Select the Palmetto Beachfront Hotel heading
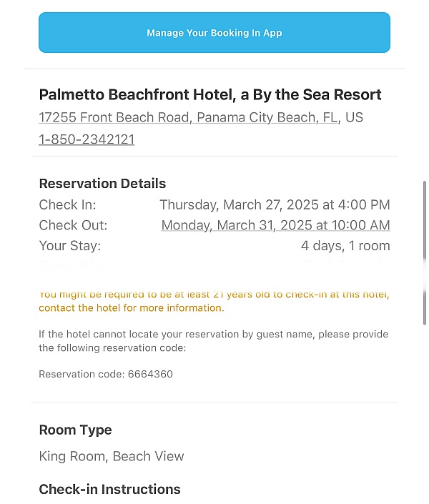This screenshot has height=504, width=429. tap(210, 95)
